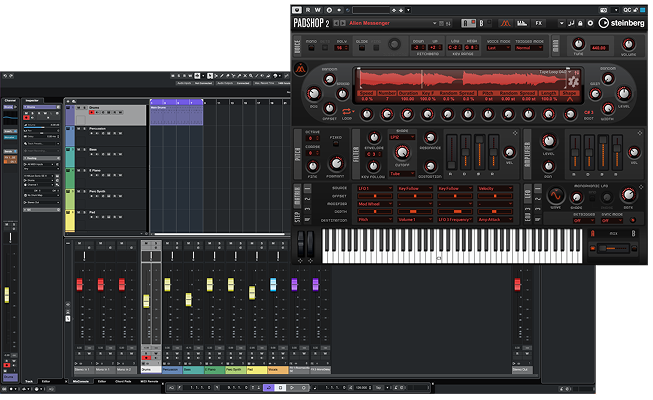Click the gear-shaped icon in waveform display
The width and height of the screenshot is (653, 400).
tap(573, 82)
